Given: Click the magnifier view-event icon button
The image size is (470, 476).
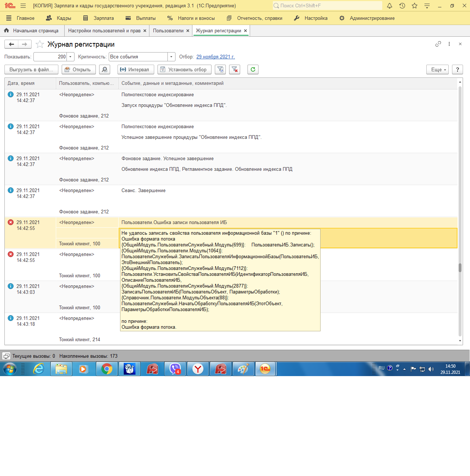Looking at the screenshot, I should pyautogui.click(x=105, y=69).
